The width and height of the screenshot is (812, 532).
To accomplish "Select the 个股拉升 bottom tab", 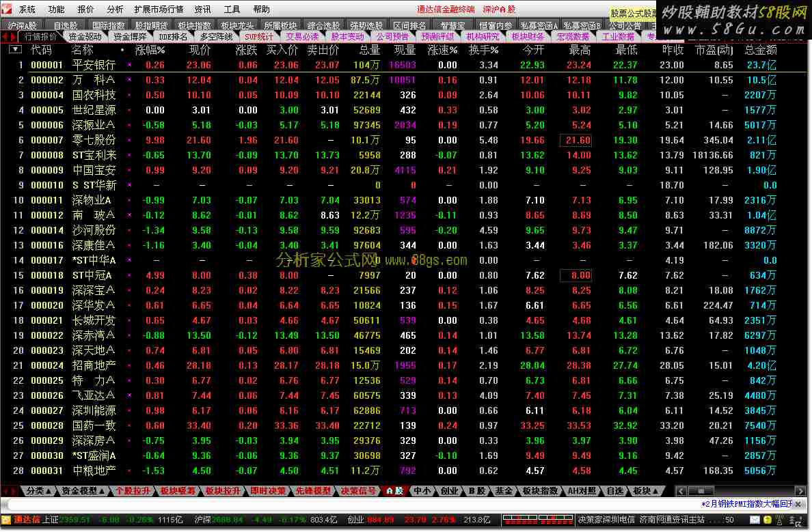I will [133, 490].
